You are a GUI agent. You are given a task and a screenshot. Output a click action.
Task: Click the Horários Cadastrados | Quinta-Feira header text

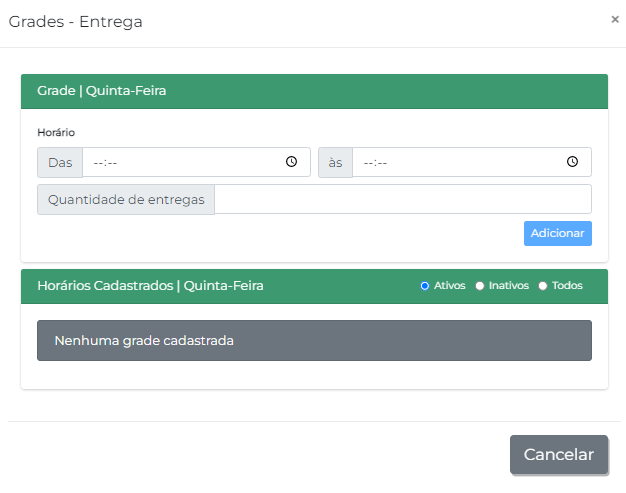150,286
